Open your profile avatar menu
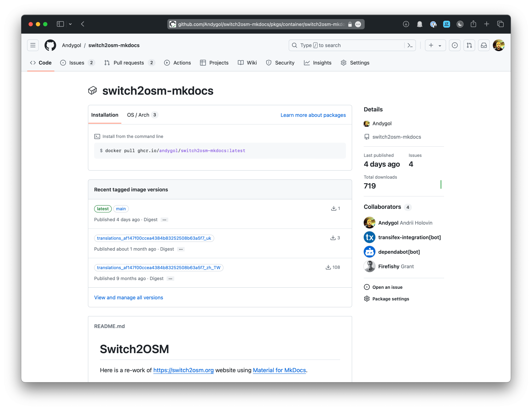Screen dimensions: 532x410 [499, 45]
